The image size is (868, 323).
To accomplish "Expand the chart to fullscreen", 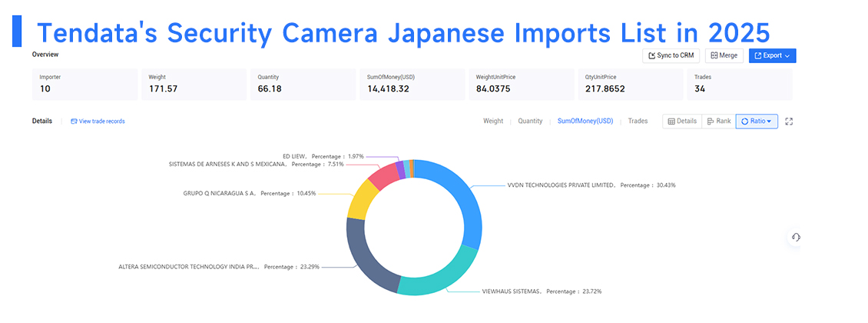I will pyautogui.click(x=790, y=122).
